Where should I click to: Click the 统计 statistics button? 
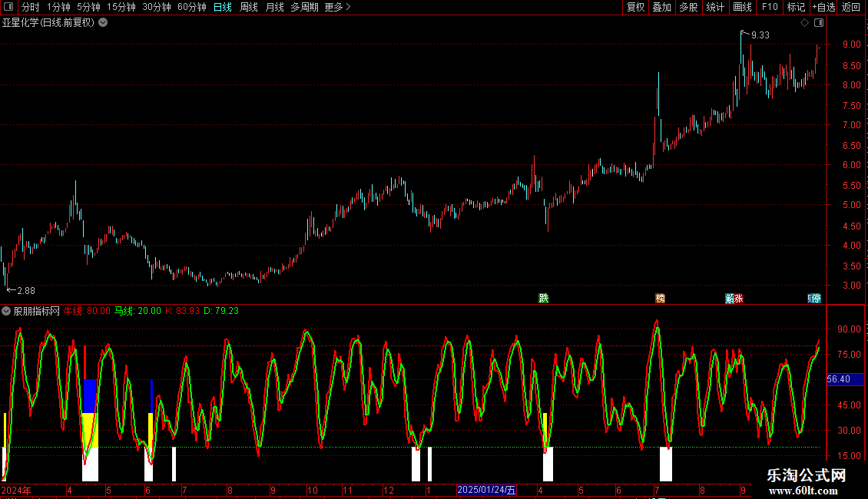click(x=715, y=7)
